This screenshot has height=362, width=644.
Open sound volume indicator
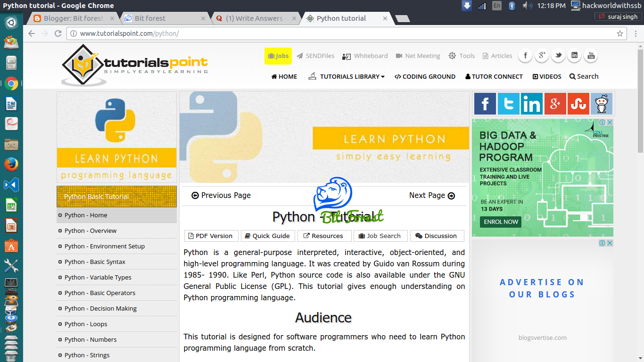(x=527, y=6)
